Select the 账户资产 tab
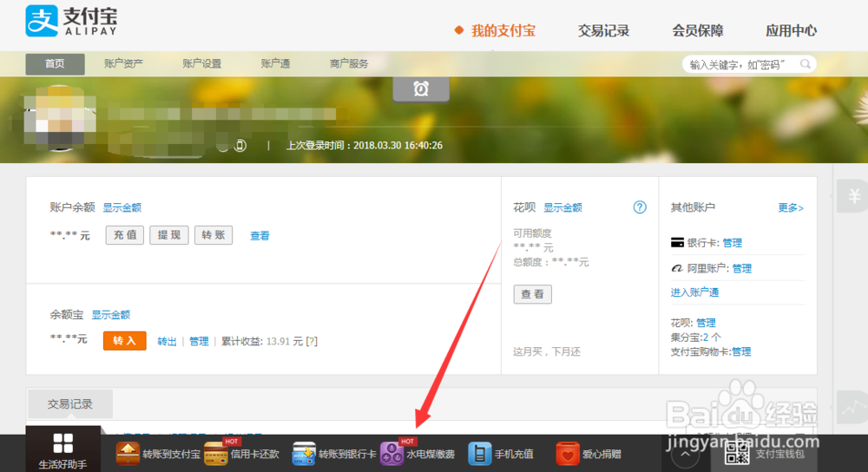The image size is (868, 472). point(123,63)
